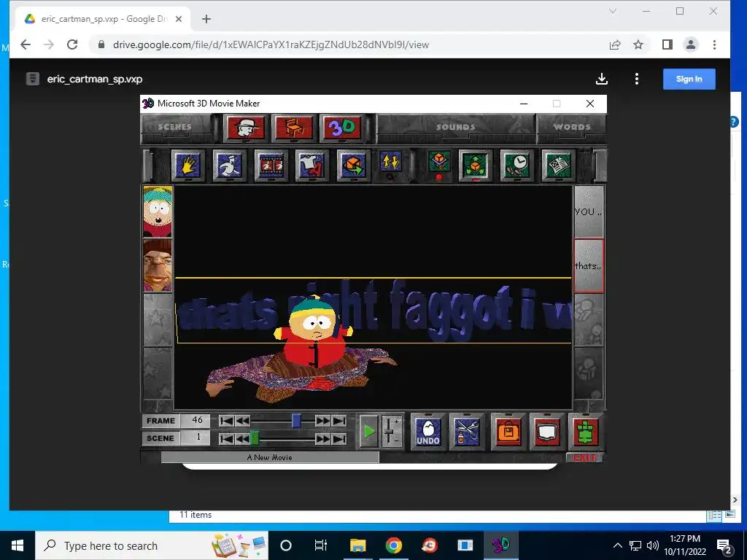This screenshot has width=747, height=560.
Task: Select the up and down arrows tool
Action: [390, 162]
